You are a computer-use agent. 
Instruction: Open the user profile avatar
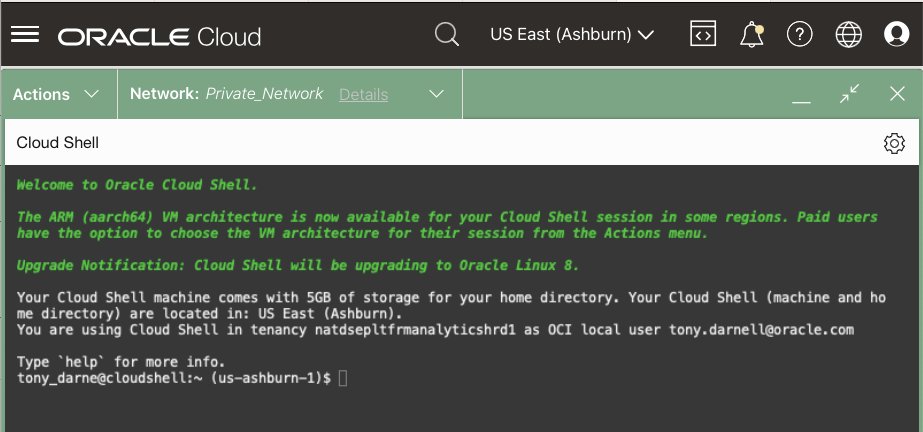tap(897, 34)
